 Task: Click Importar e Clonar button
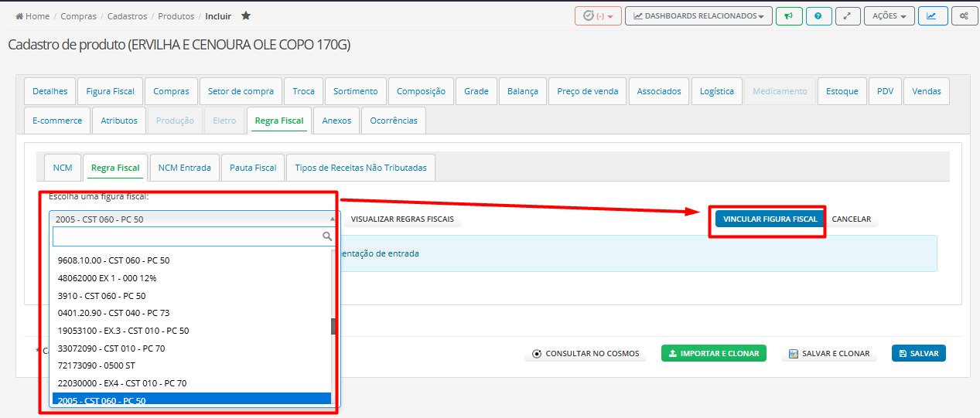(x=713, y=354)
